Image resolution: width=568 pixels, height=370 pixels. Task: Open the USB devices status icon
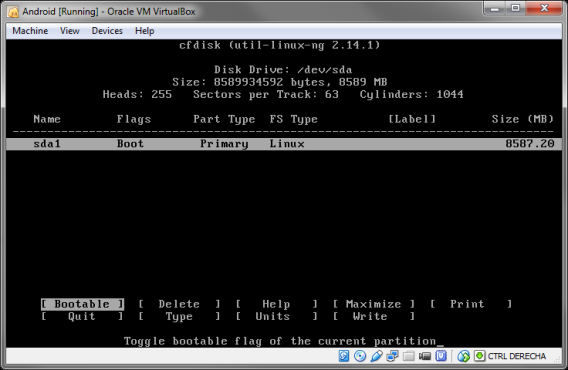point(376,356)
